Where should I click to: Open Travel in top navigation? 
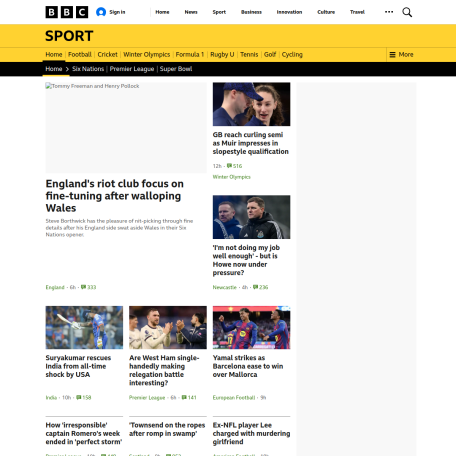tap(357, 12)
